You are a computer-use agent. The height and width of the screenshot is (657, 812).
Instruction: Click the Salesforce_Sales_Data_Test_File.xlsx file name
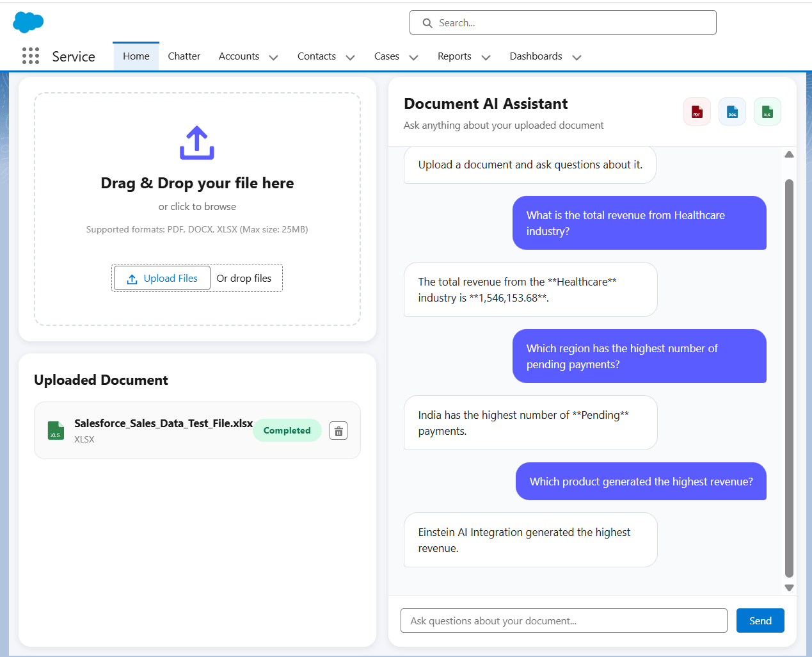pos(163,423)
